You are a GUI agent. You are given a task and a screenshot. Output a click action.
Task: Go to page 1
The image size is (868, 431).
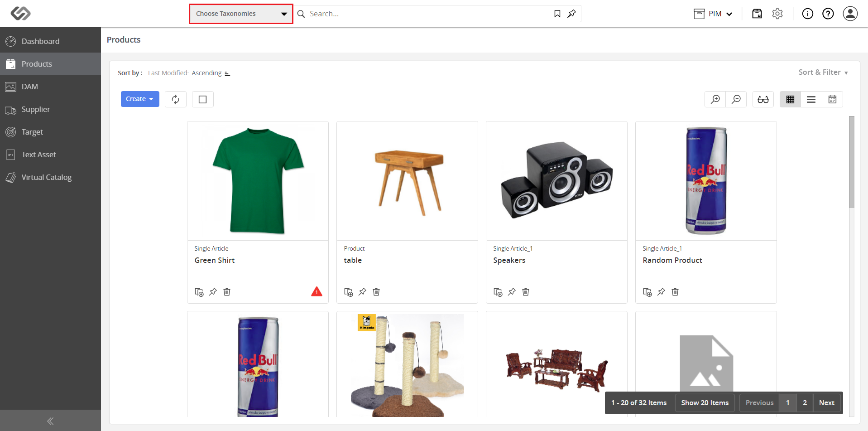point(788,403)
